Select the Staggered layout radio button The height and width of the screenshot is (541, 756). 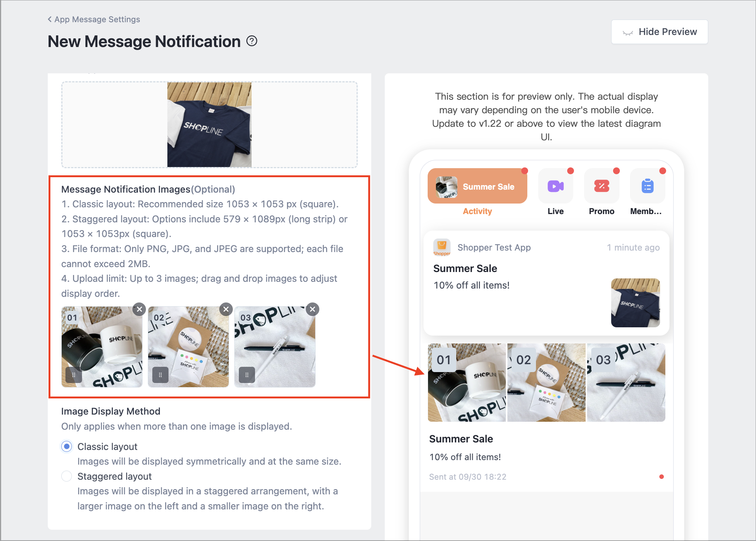67,476
